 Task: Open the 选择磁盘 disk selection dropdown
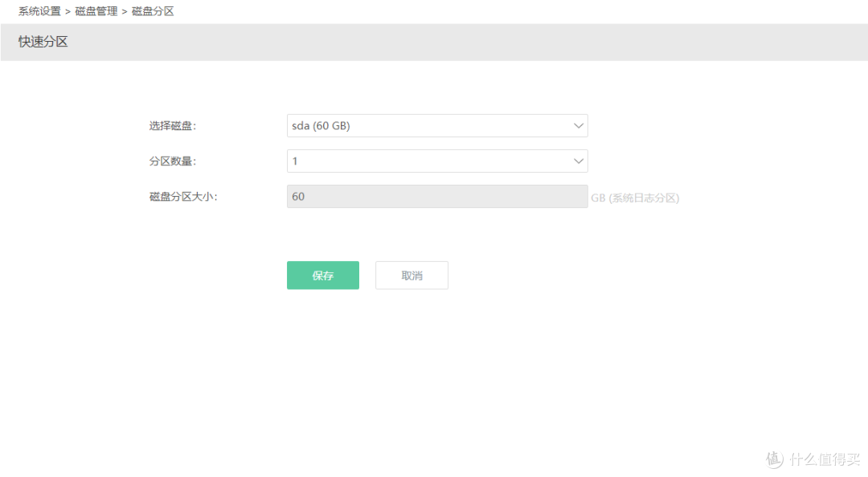click(437, 125)
